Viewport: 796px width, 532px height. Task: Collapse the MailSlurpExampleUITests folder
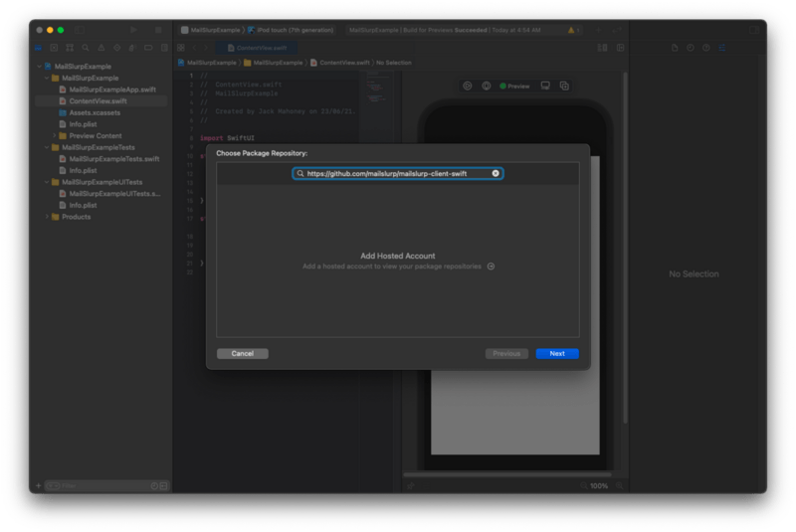tap(47, 182)
